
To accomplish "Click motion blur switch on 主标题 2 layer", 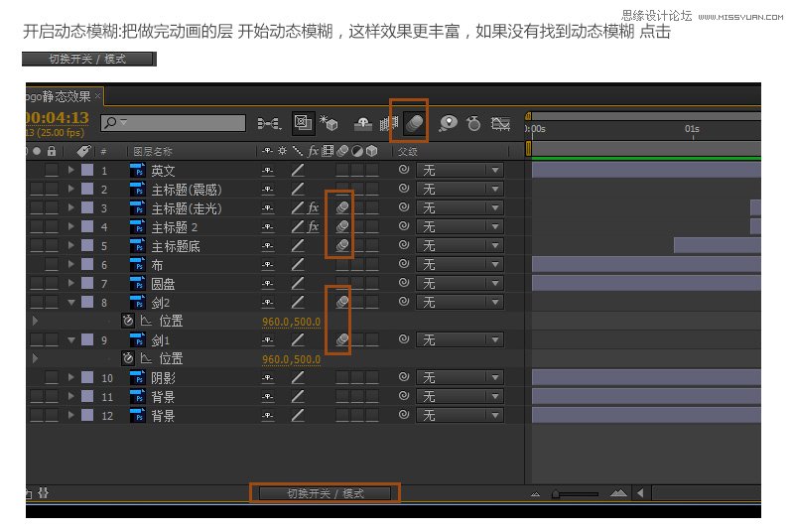I will [x=342, y=226].
